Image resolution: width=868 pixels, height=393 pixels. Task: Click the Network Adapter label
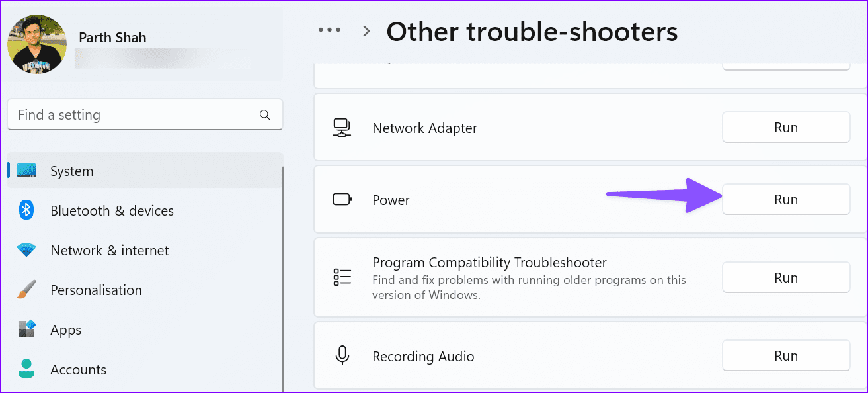tap(425, 128)
